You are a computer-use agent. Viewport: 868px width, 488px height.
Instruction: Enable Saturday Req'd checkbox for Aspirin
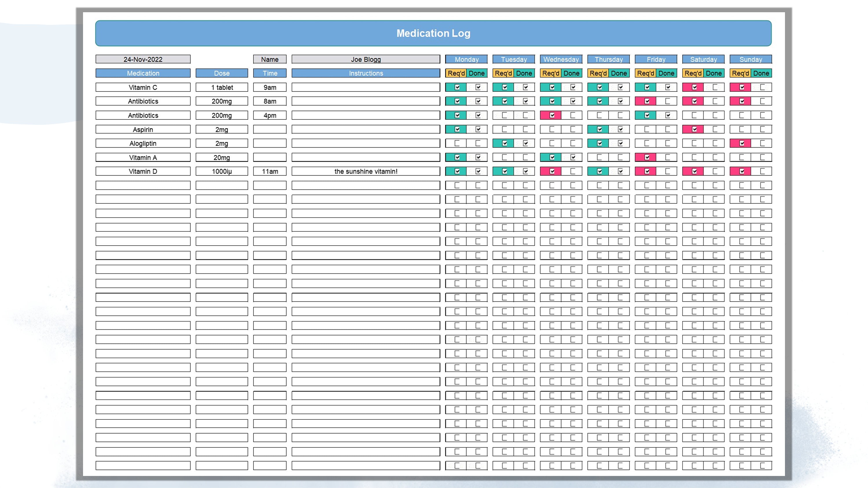pyautogui.click(x=694, y=129)
